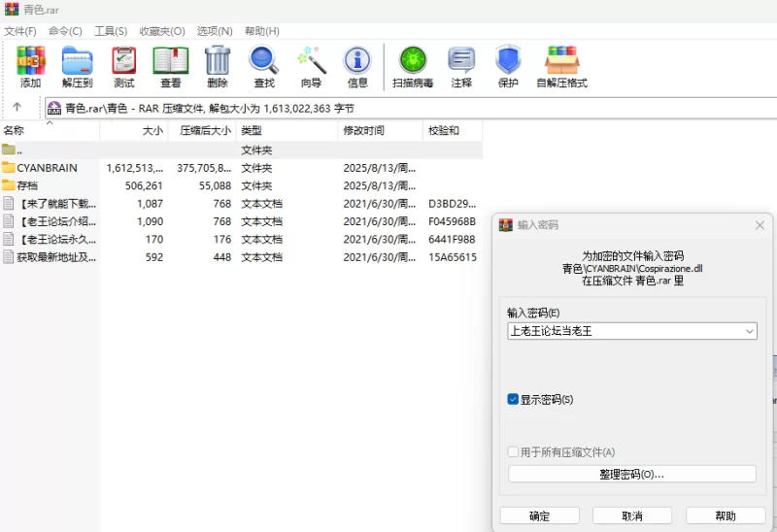Click the 解压到 (Extract to) toolbar icon
777x532 pixels.
click(x=78, y=61)
